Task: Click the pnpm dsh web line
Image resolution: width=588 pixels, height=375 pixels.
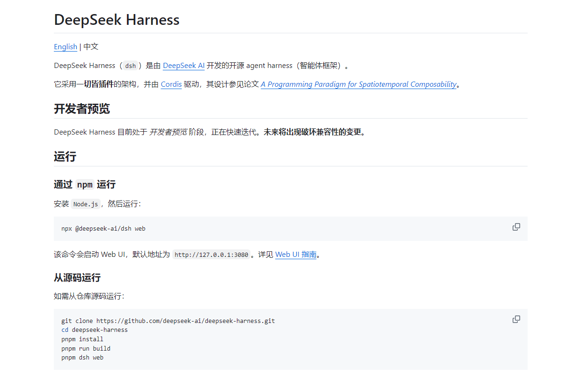Action: [82, 358]
